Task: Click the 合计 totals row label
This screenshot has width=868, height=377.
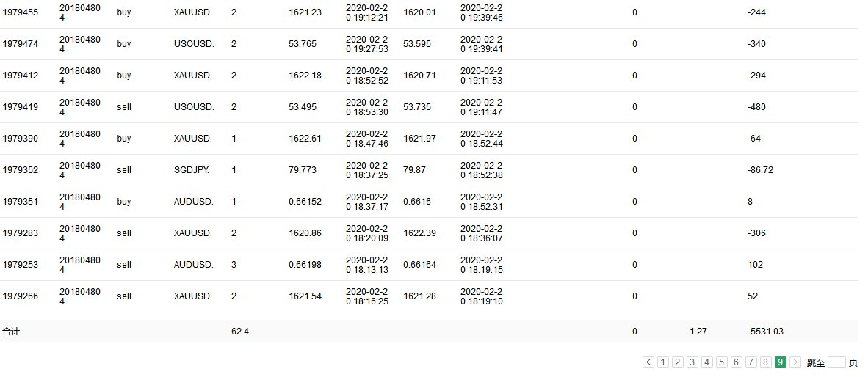Action: (x=11, y=332)
